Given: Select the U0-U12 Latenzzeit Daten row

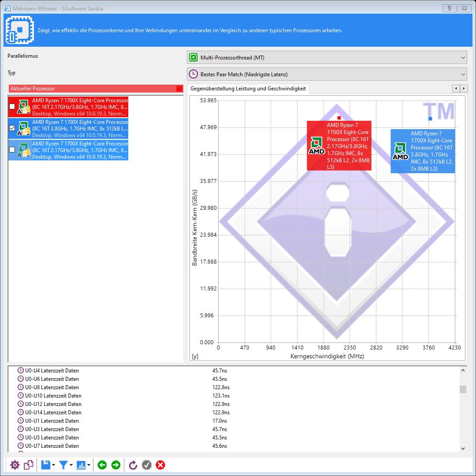Looking at the screenshot, I should tap(234, 404).
